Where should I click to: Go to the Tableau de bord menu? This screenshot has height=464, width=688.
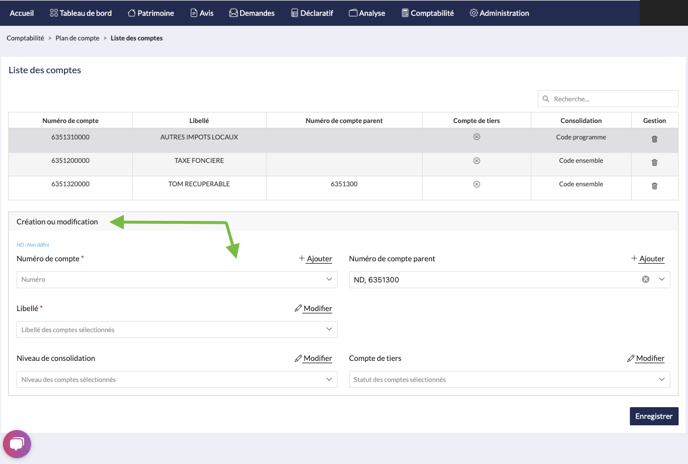(81, 13)
